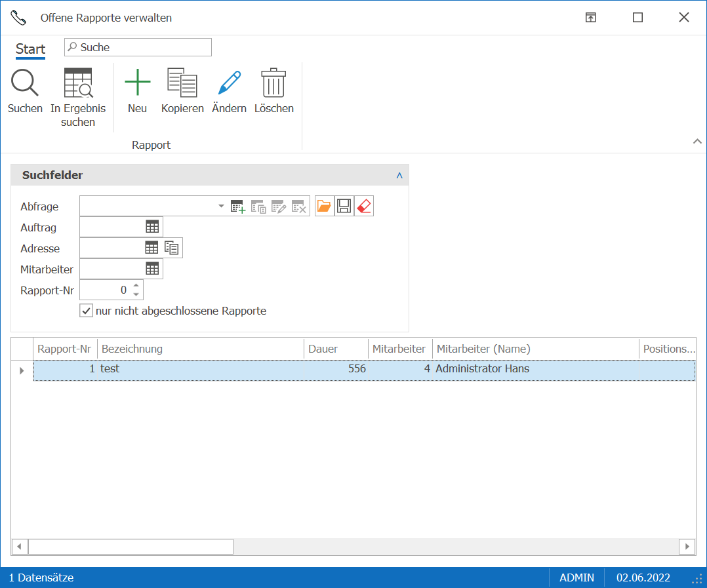Click the delete query icon in the Abfrage row
The width and height of the screenshot is (707, 588).
[x=299, y=206]
